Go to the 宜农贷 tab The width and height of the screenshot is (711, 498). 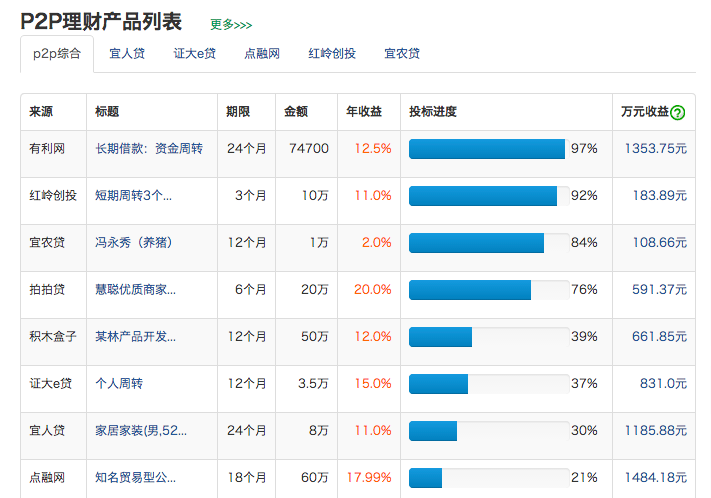point(402,54)
